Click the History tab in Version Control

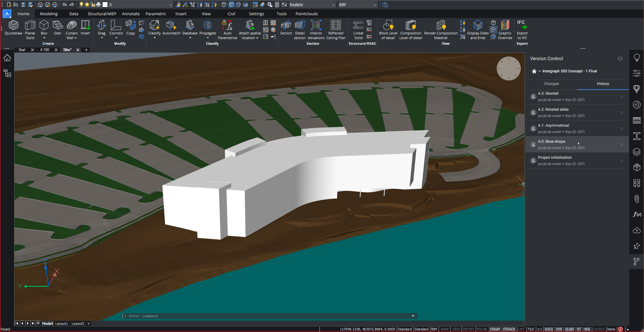point(603,83)
